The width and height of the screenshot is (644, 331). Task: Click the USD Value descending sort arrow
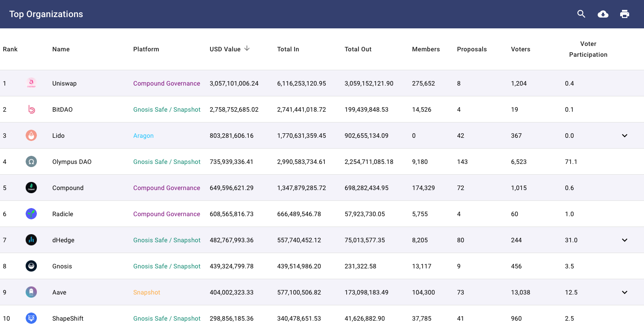pos(247,49)
